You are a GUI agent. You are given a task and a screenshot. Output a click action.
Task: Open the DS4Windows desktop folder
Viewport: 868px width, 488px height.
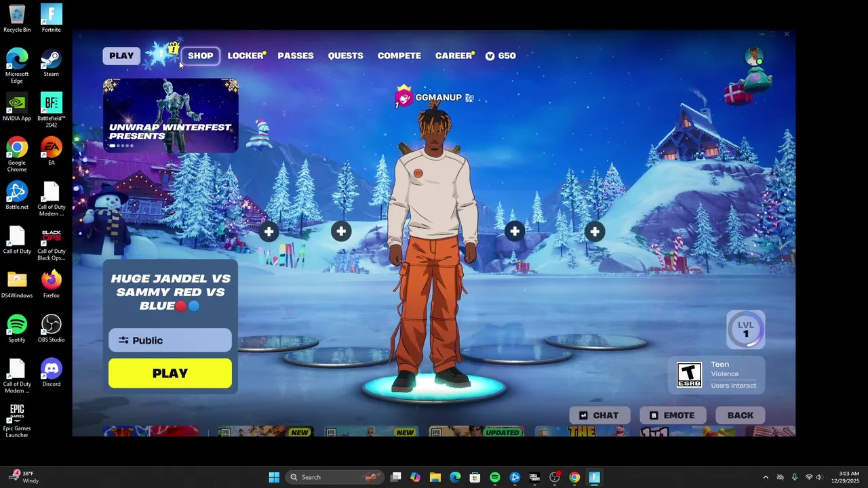(17, 284)
